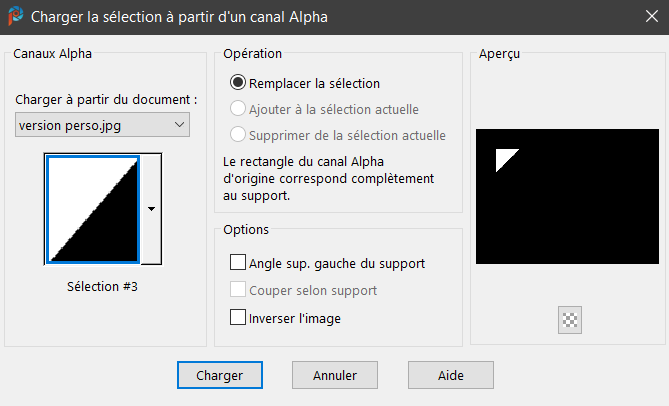Toggle the Inverser l'image checkbox

coord(238,318)
